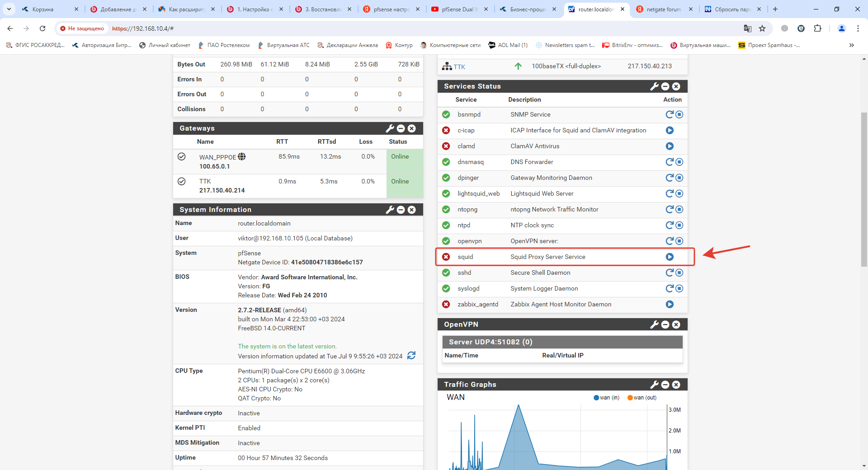Start the zabbix_agentd service
The image size is (868, 470).
coord(670,304)
